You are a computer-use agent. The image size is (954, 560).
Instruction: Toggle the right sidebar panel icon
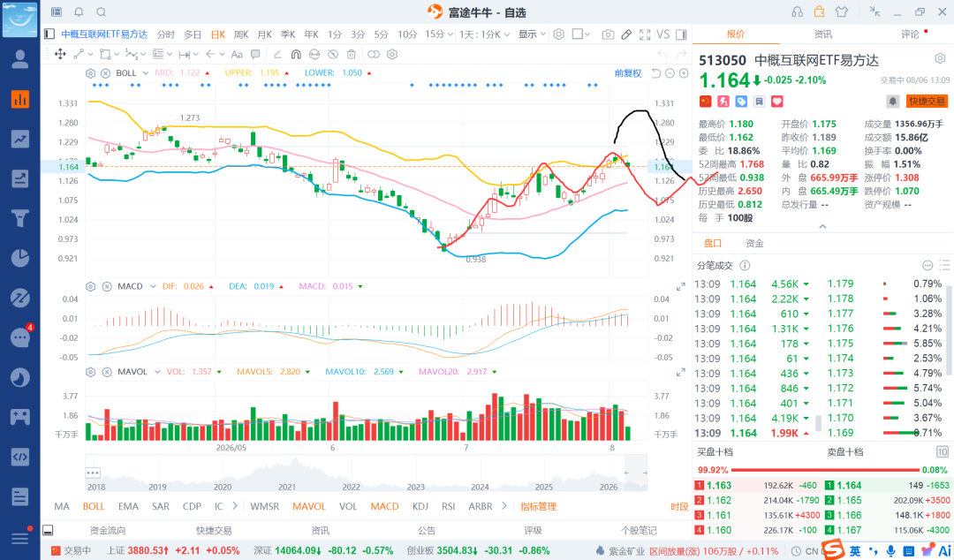pyautogui.click(x=681, y=34)
